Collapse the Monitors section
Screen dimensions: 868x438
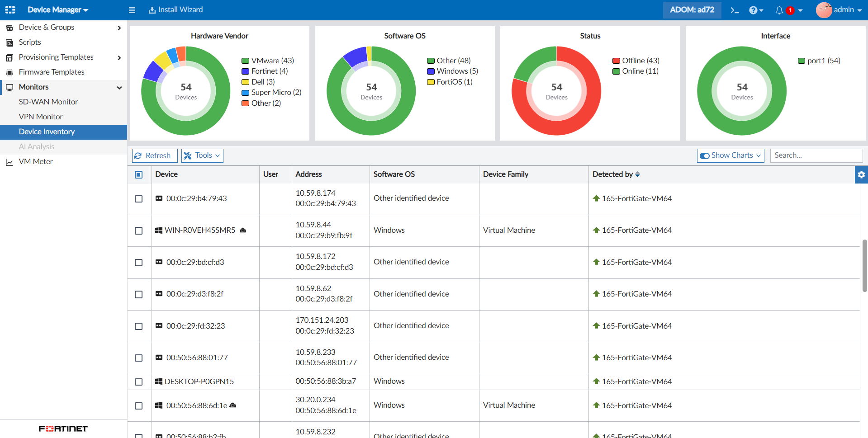(119, 87)
